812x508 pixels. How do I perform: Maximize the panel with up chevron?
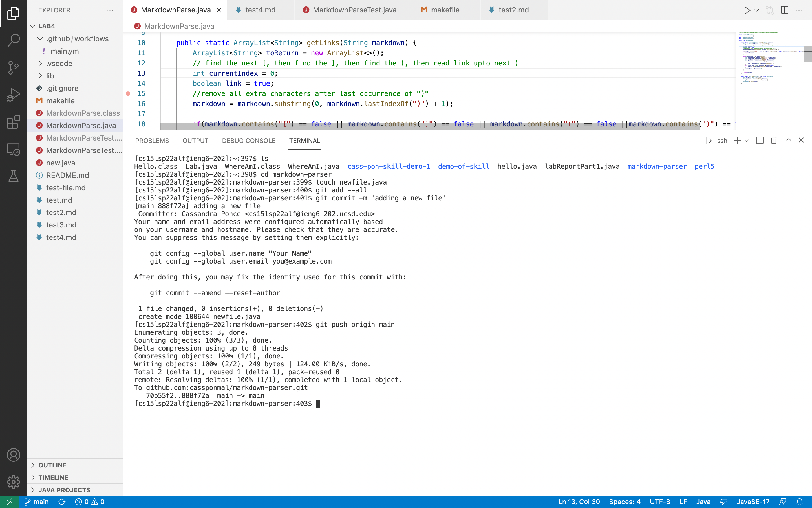(789, 140)
